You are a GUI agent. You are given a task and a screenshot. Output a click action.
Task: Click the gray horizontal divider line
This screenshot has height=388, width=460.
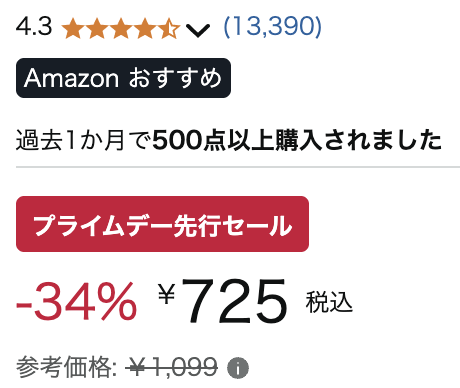(x=238, y=167)
